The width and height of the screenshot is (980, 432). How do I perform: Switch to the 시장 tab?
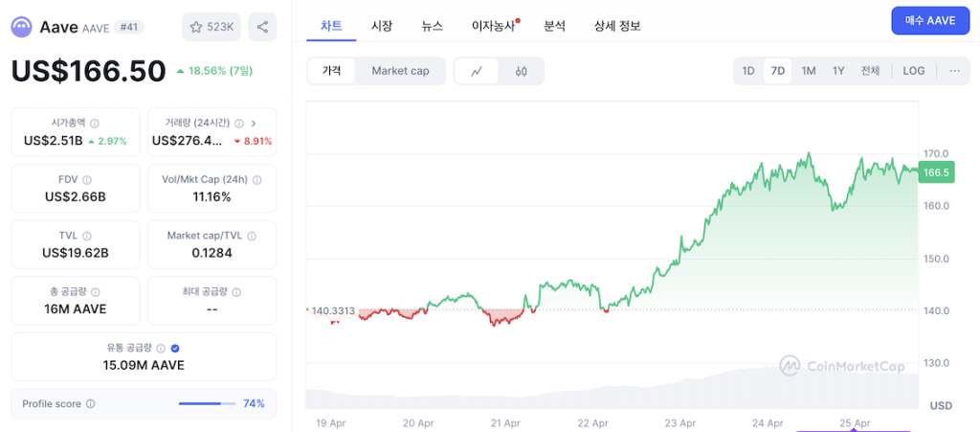tap(382, 26)
